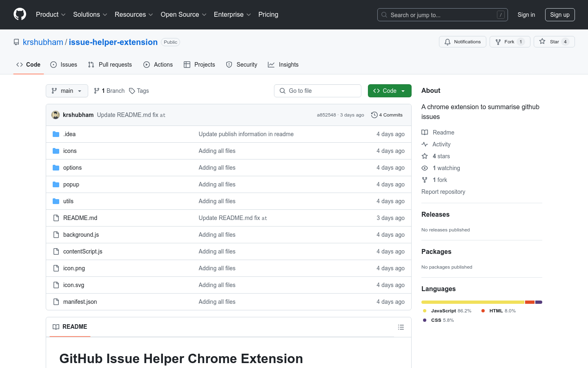Expand the Solutions menu
The image size is (588, 368).
pyautogui.click(x=90, y=15)
